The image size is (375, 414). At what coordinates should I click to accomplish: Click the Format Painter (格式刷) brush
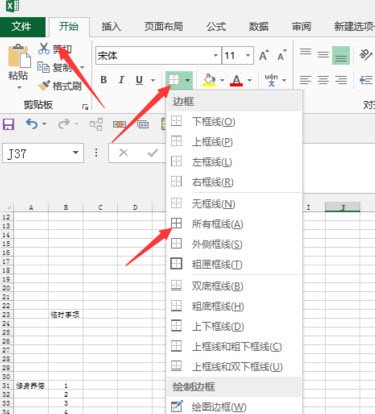click(x=44, y=86)
